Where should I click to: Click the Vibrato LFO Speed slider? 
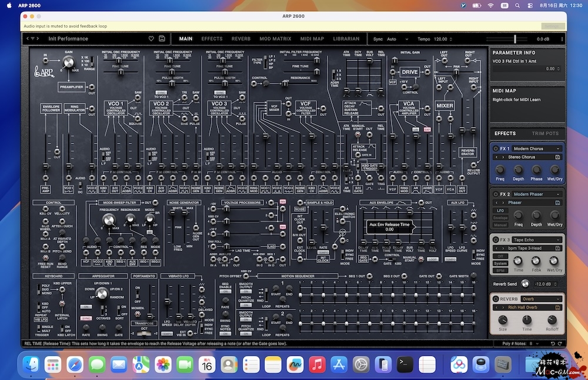167,301
